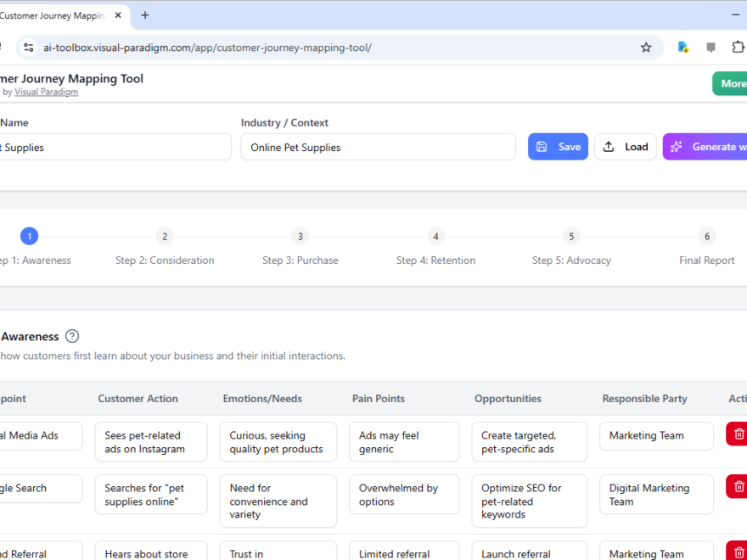Edit the Industry / Context field
Image resolution: width=747 pixels, height=560 pixels.
[x=378, y=146]
